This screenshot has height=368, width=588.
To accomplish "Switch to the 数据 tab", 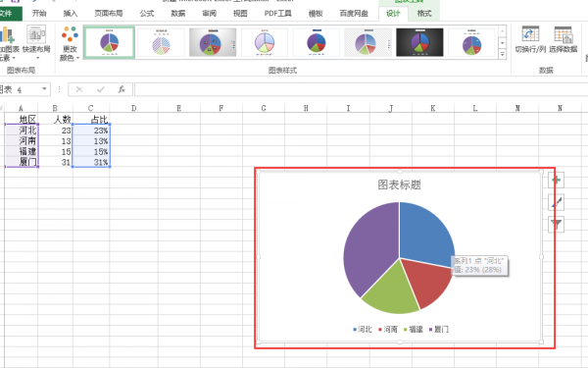I will pos(177,14).
